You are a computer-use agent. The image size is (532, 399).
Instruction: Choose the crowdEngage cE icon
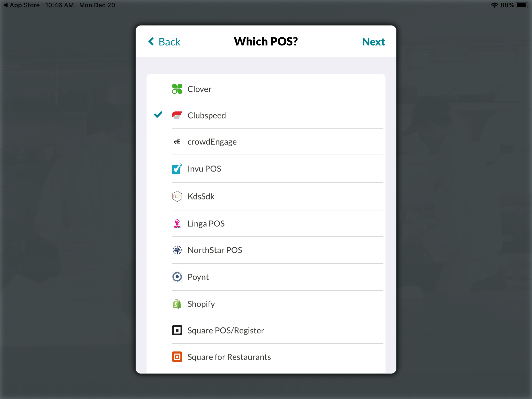pos(177,142)
